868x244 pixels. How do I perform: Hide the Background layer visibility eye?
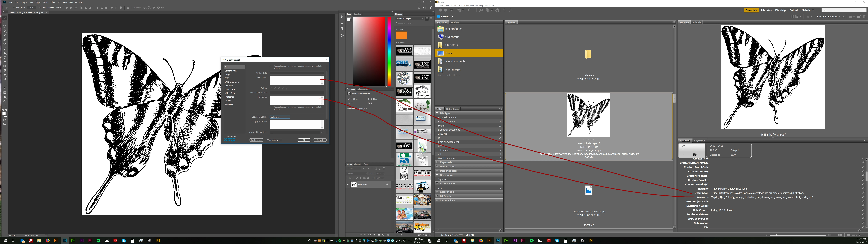348,184
